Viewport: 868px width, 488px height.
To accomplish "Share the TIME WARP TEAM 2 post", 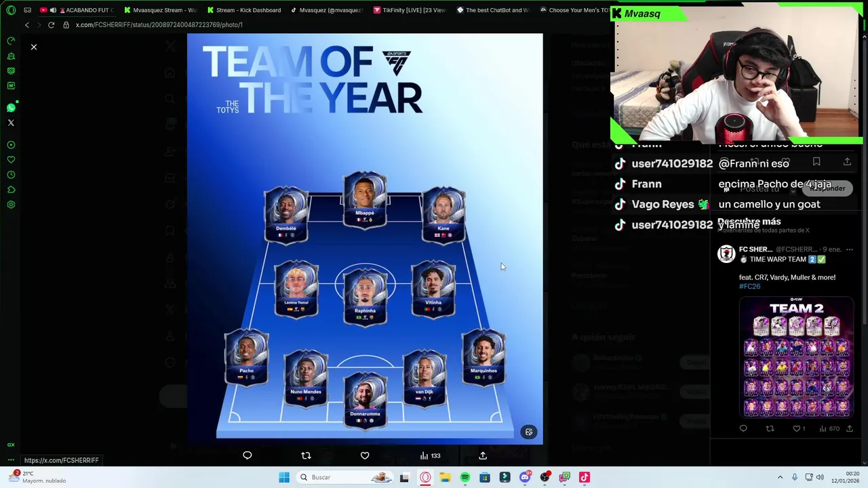I will (x=849, y=428).
